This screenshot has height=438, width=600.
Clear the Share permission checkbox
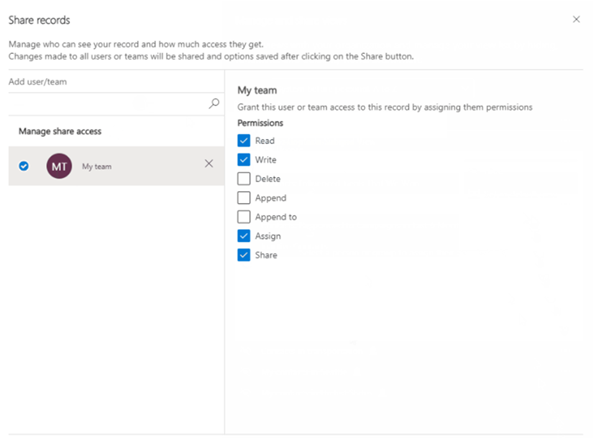244,255
